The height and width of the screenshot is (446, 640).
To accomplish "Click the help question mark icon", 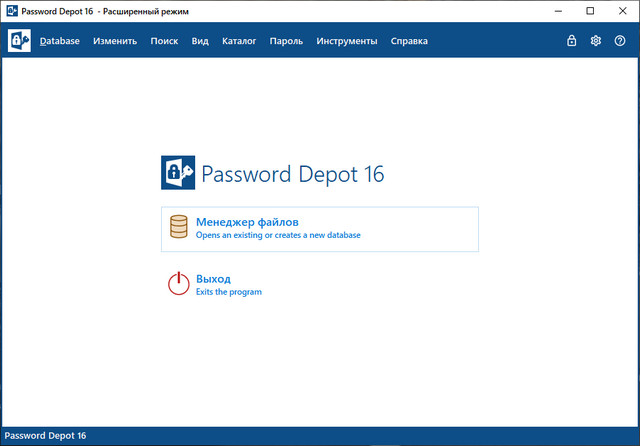I will click(619, 41).
